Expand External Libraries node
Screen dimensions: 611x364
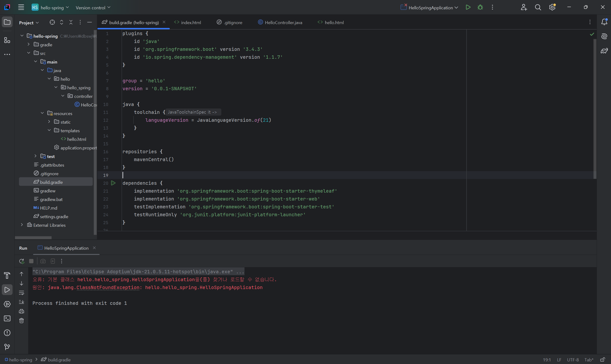click(22, 225)
